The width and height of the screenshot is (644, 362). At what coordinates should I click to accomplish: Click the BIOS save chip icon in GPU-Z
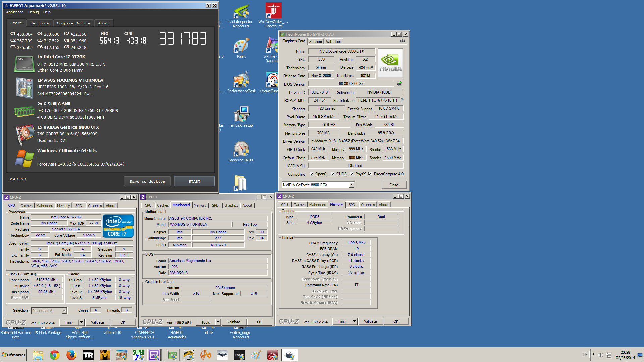(399, 84)
